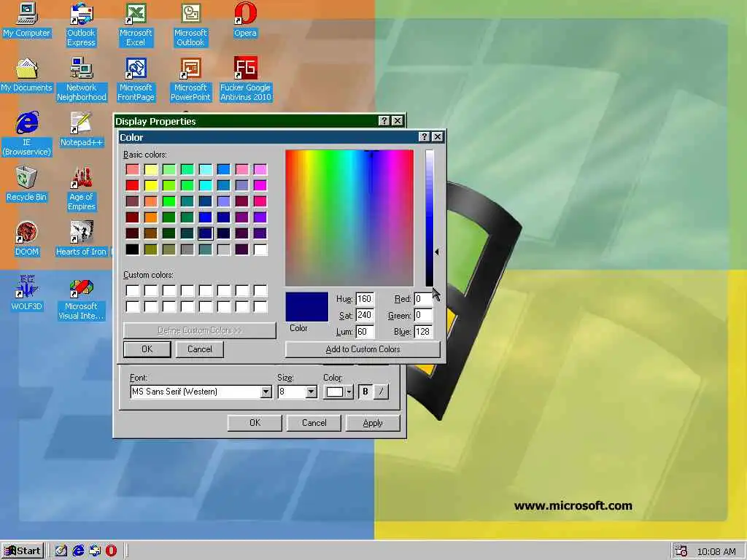The image size is (747, 560).
Task: Launch WOLF3D desktop shortcut
Action: pos(27,293)
